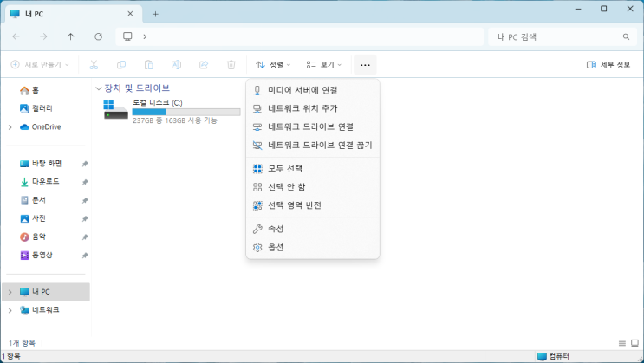Image resolution: width=644 pixels, height=363 pixels.
Task: Toggle the 세부 정보 details pane
Action: (608, 64)
